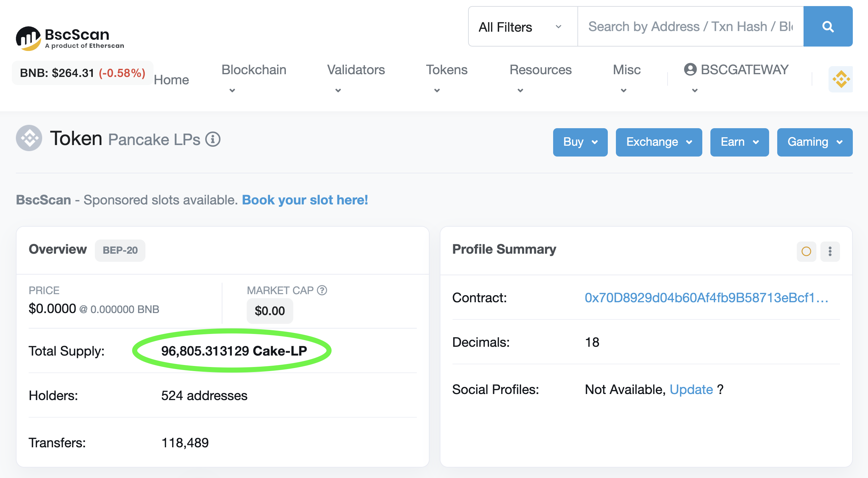Open the Buy dropdown button
The image size is (868, 478).
[580, 142]
